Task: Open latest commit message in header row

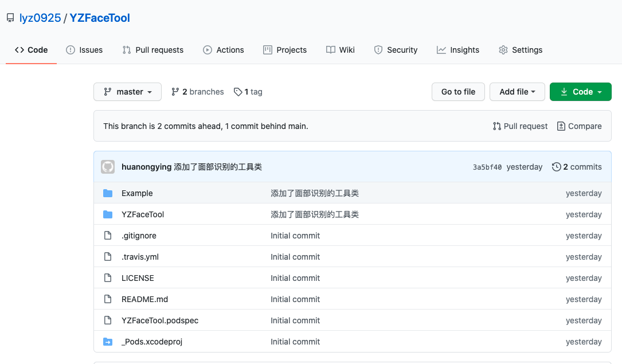Action: point(218,167)
